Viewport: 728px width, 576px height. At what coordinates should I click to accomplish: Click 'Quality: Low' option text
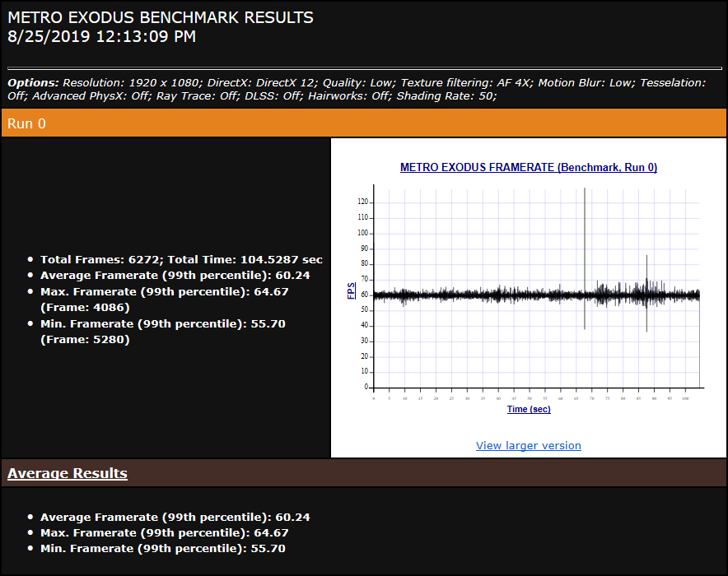[359, 83]
